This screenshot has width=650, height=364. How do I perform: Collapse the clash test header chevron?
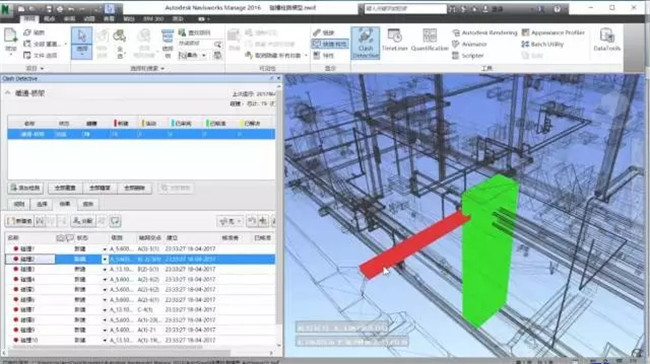7,93
